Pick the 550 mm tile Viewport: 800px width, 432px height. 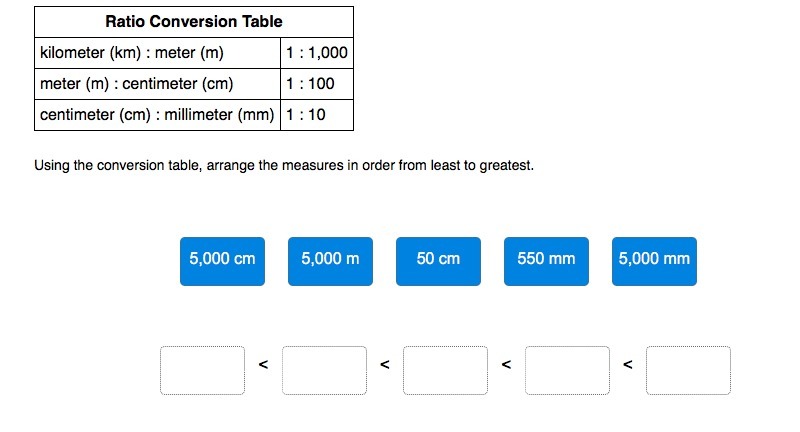point(546,261)
